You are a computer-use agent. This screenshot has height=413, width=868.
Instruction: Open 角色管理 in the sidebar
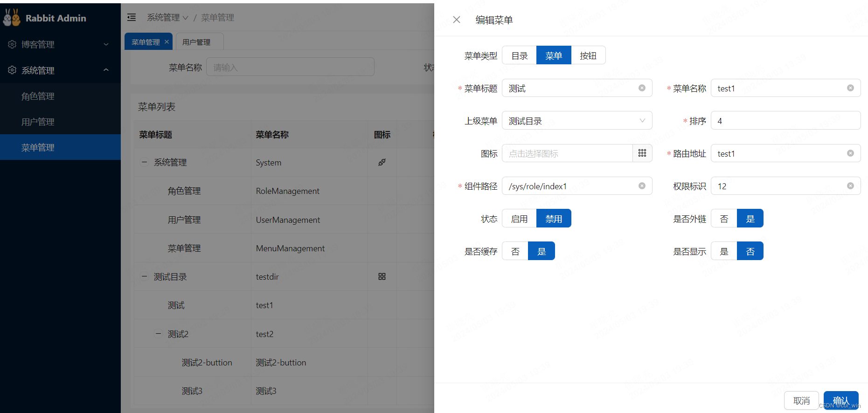click(x=60, y=96)
